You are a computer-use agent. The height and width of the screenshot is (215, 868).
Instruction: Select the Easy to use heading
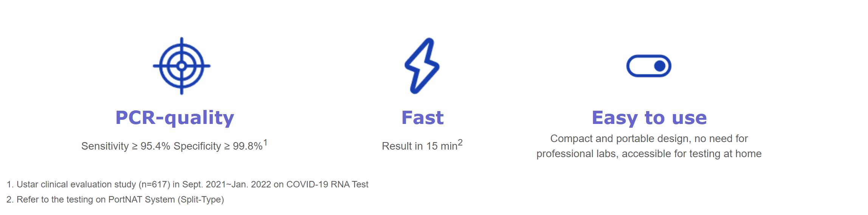point(649,118)
